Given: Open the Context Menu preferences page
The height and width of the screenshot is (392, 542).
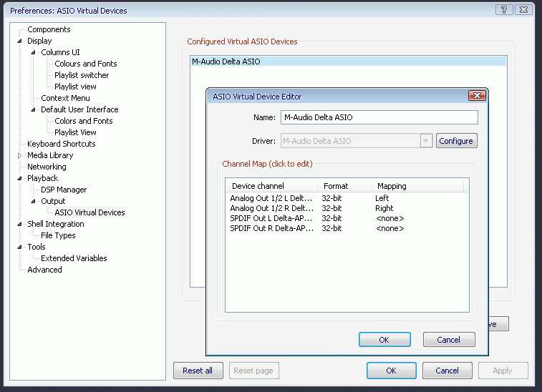Looking at the screenshot, I should [x=65, y=98].
